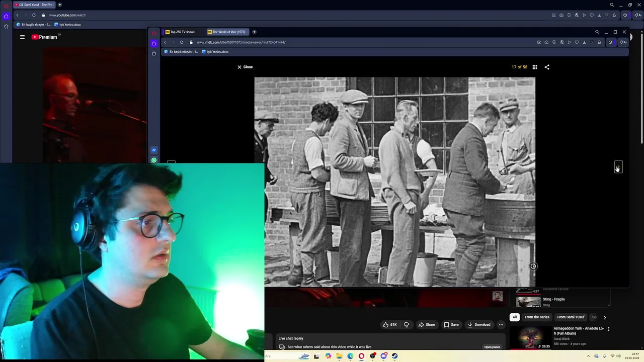Open more actions menu for the video
Viewport: 644px width, 362px height.
(501, 325)
